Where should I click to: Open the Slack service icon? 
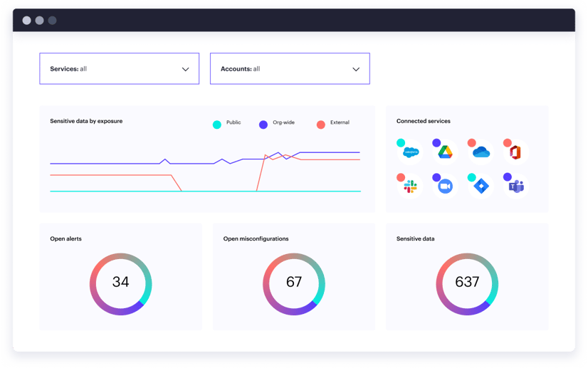(x=411, y=186)
